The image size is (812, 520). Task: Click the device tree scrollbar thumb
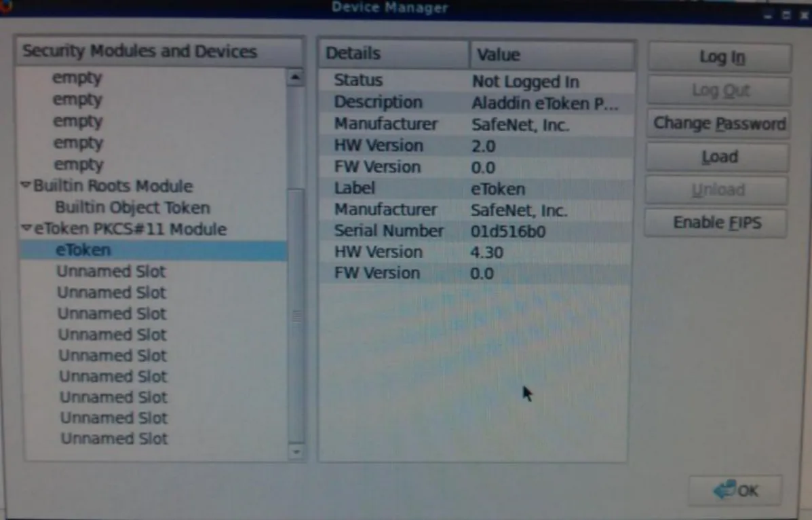pos(296,316)
